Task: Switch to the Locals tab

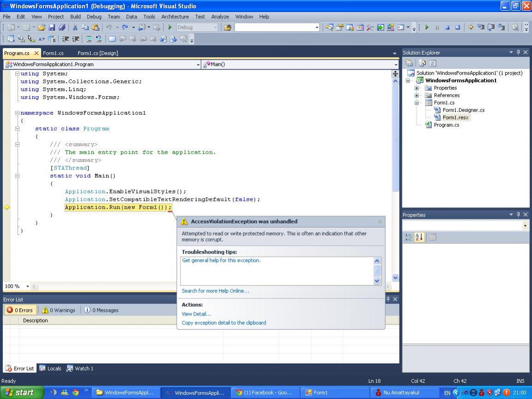Action: [50, 369]
